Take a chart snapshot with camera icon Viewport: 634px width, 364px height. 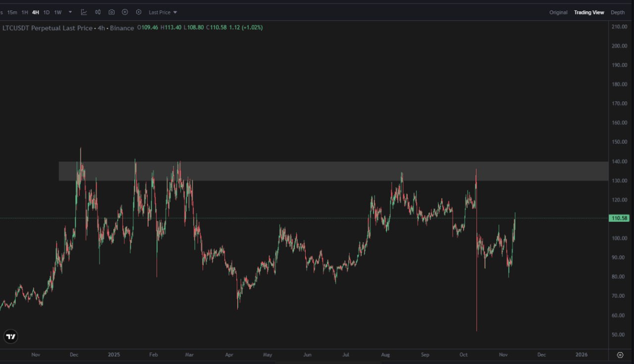tap(111, 12)
